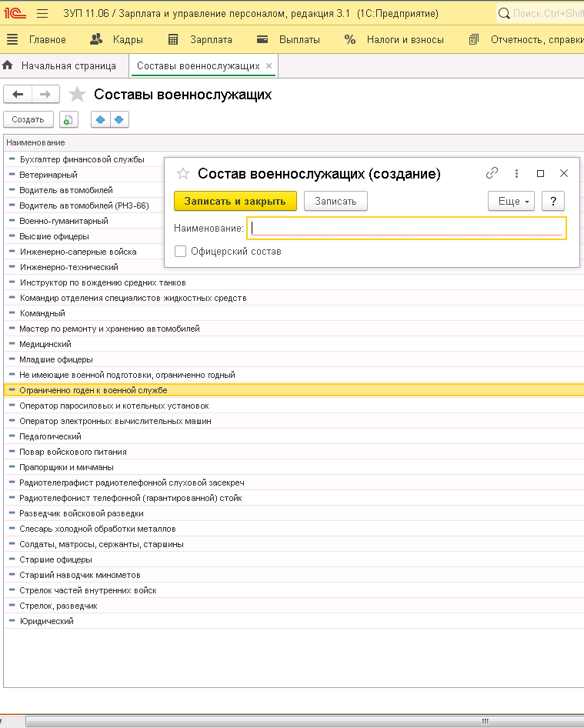
Task: Select the Высшие офицеры row
Action: 84,236
